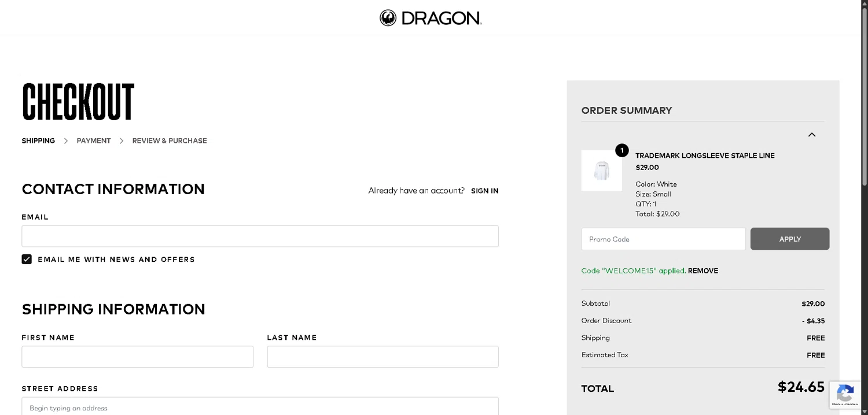Go to the Payment step

[94, 140]
